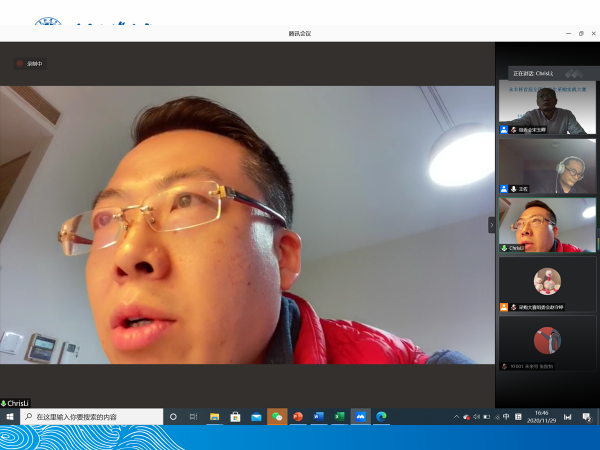Open WeChat from the taskbar
The height and width of the screenshot is (450, 600).
[277, 416]
